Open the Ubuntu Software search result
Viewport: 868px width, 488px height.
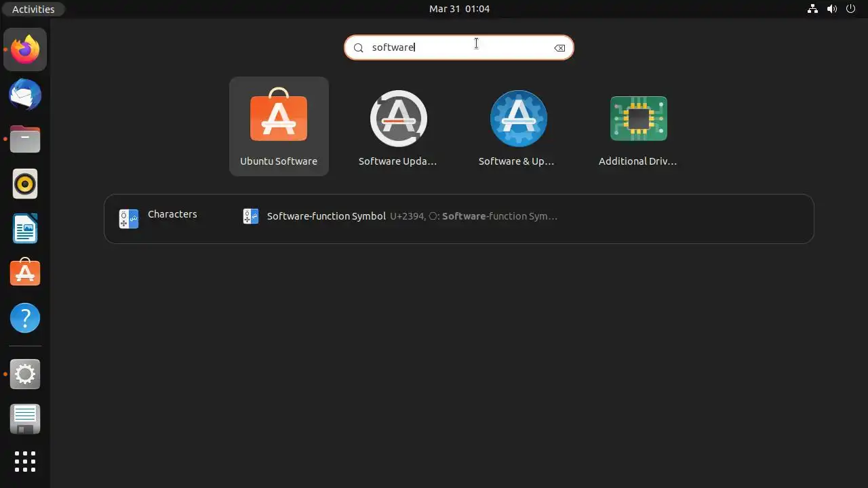279,126
